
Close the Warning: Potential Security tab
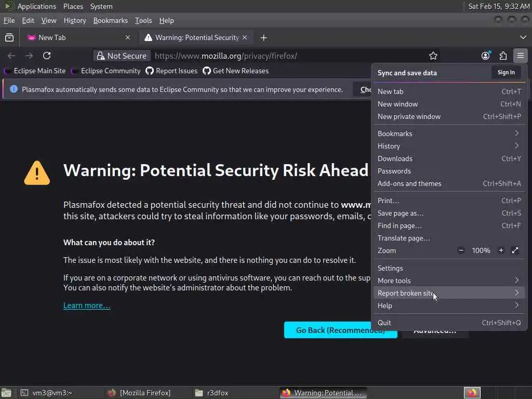pos(245,37)
